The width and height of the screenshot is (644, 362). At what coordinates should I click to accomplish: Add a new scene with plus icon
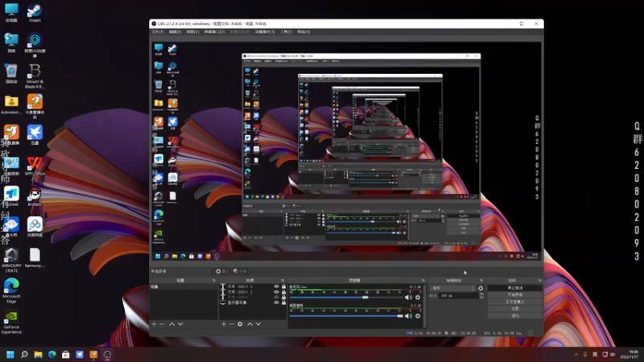154,324
